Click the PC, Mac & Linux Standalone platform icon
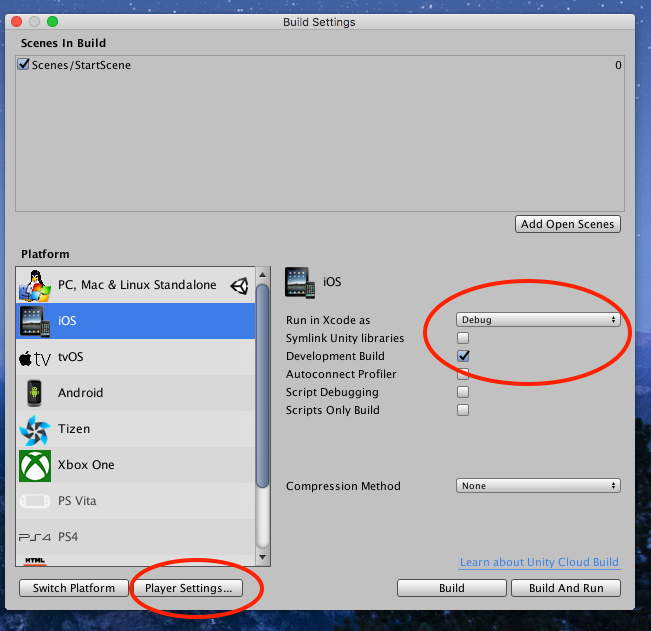Image resolution: width=651 pixels, height=631 pixels. (x=35, y=286)
